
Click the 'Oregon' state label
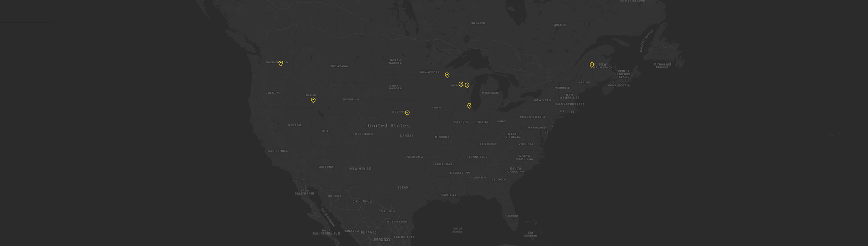point(272,93)
